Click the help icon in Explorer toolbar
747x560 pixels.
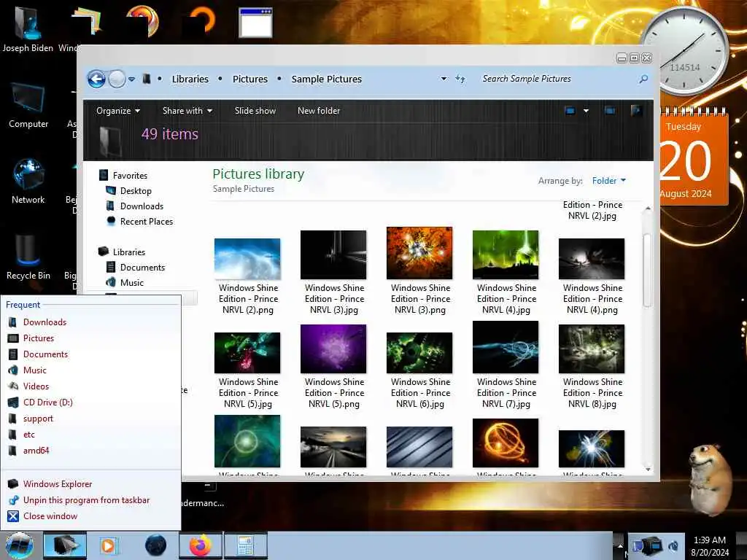pyautogui.click(x=636, y=111)
